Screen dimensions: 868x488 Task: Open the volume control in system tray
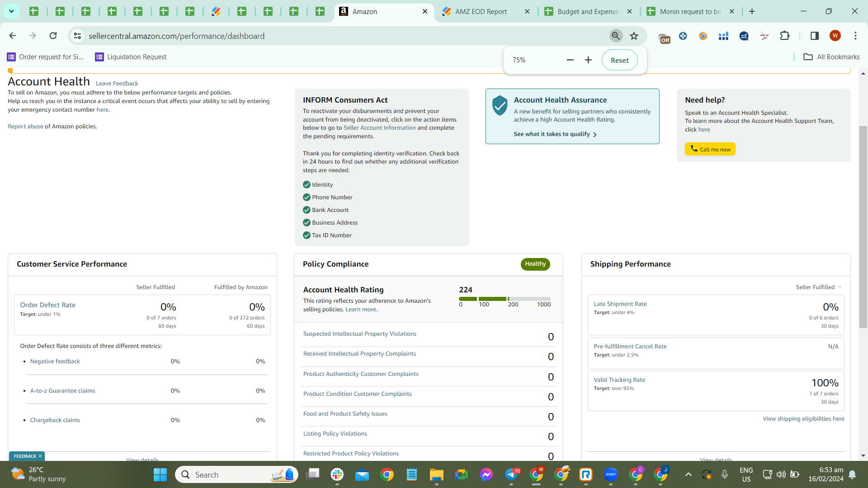pos(781,474)
